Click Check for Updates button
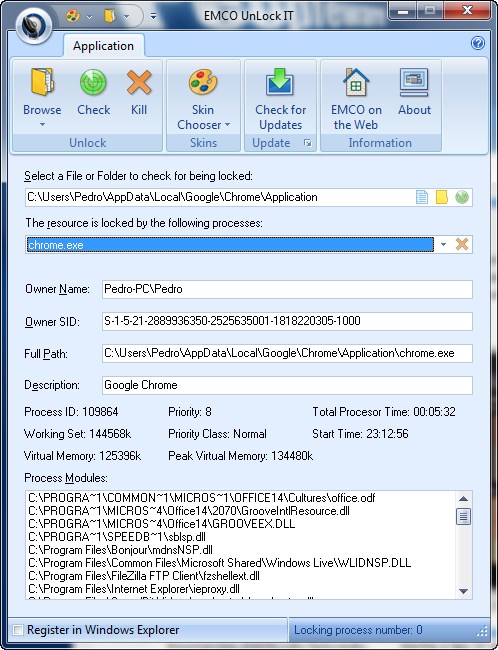The image size is (498, 650). (x=280, y=99)
